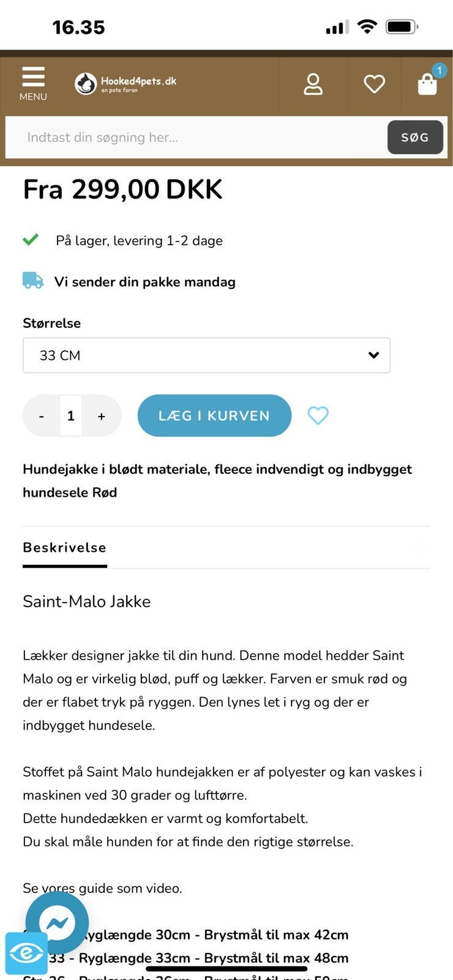Tap the green in-stock checkmark
This screenshot has width=453, height=980.
click(x=31, y=239)
